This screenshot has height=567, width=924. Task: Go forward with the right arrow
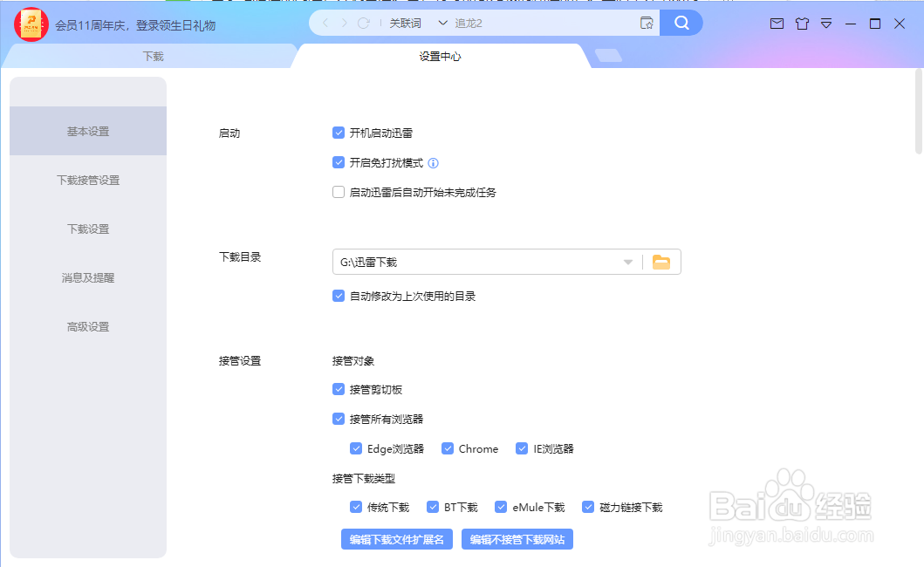(x=344, y=23)
